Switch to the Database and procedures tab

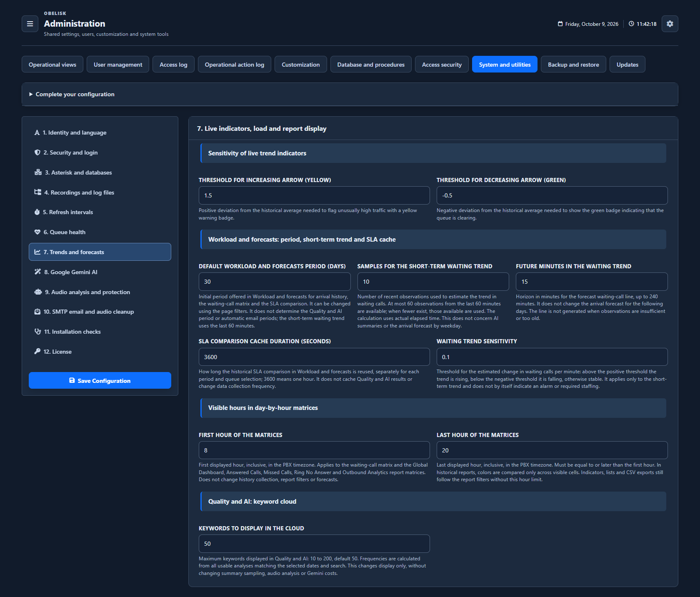tap(371, 65)
